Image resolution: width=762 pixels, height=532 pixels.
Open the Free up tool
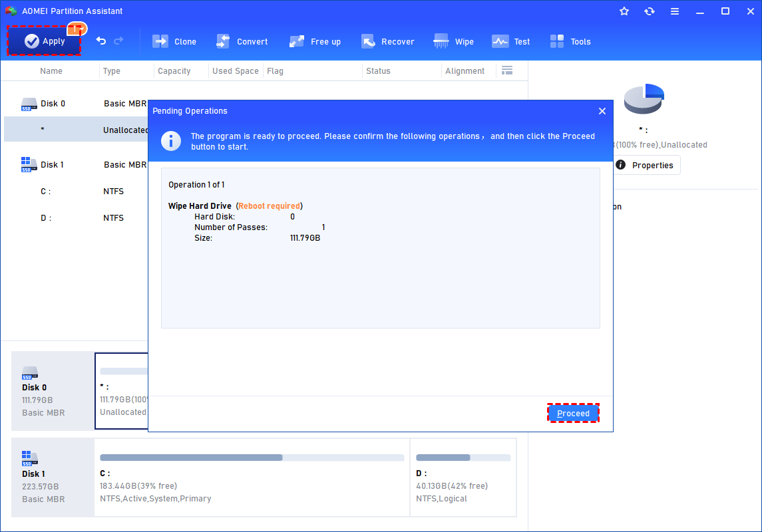pyautogui.click(x=315, y=41)
